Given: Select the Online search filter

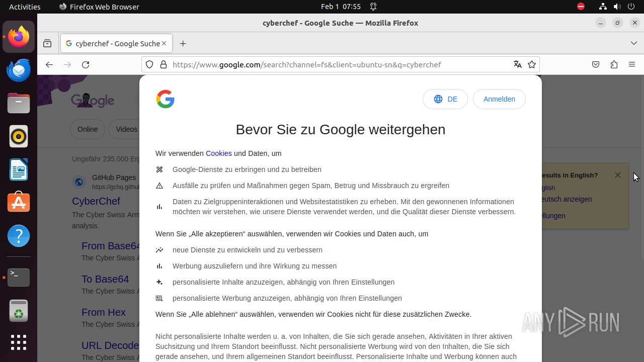Looking at the screenshot, I should (x=88, y=129).
